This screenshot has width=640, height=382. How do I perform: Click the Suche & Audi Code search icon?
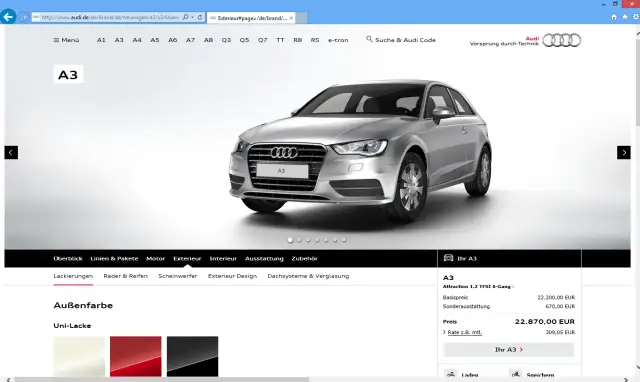coord(369,39)
